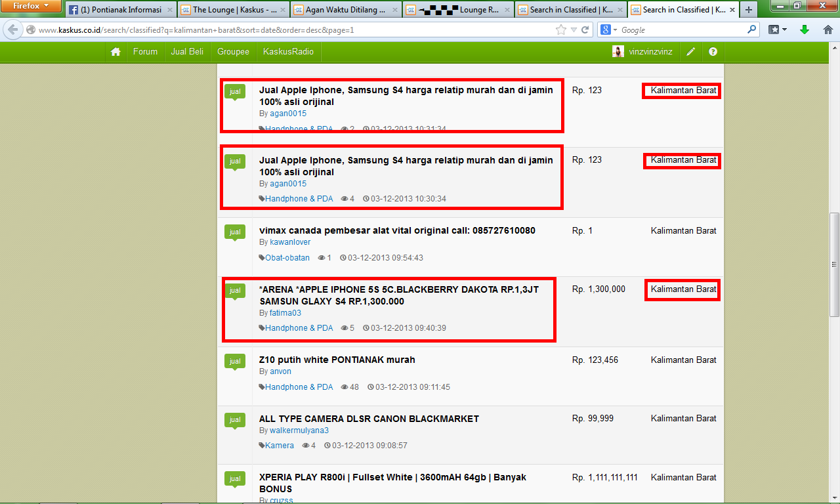Switch to Agan Waktu Ditilang tab
This screenshot has width=840, height=504.
346,10
